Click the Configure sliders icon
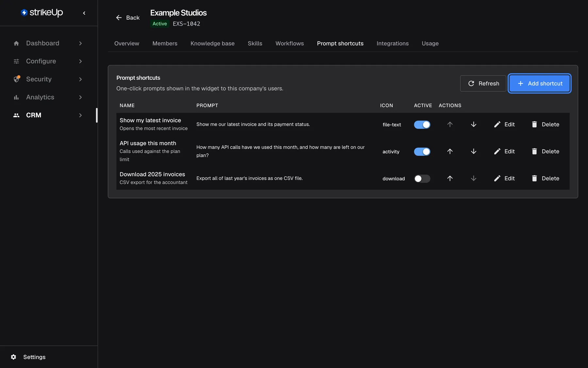588x368 pixels. coord(16,61)
